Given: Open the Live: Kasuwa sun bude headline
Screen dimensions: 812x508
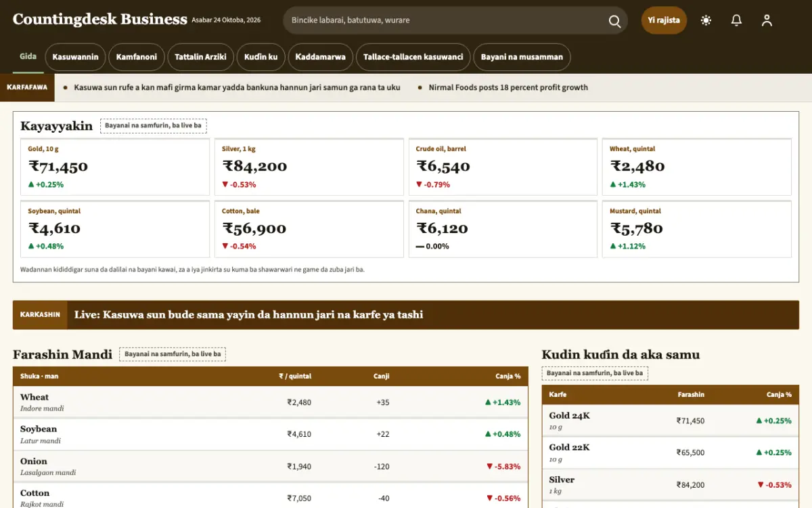Looking at the screenshot, I should click(x=248, y=315).
